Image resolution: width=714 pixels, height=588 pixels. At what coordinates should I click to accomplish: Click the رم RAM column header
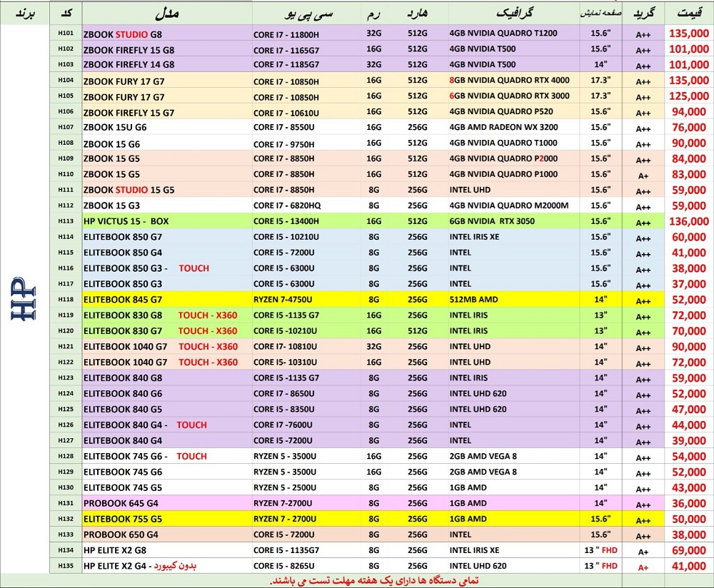point(373,14)
